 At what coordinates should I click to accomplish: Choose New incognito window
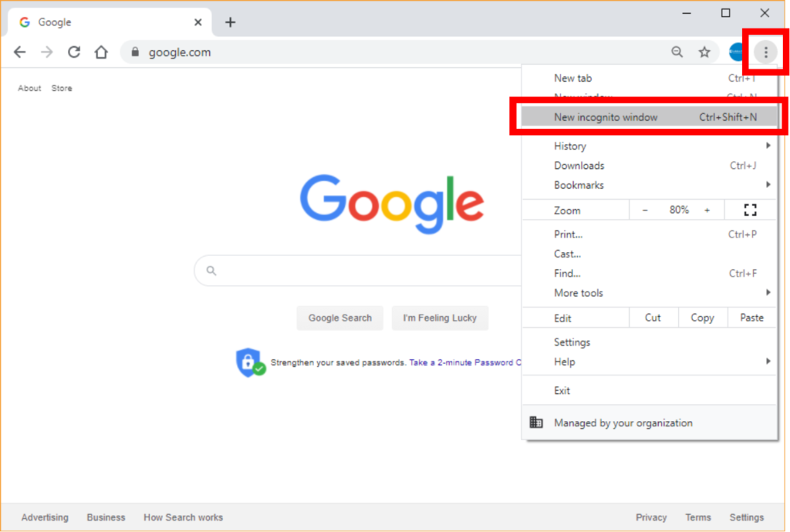[x=650, y=116]
